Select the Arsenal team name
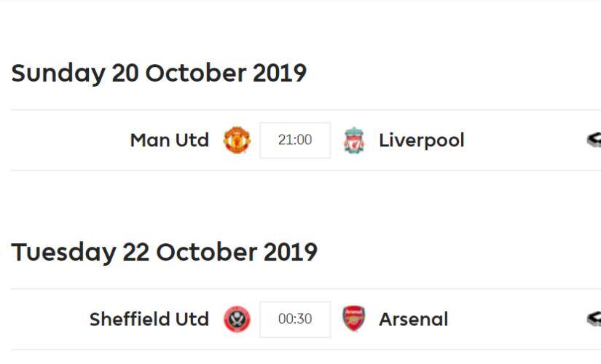601x364 pixels. tap(413, 319)
